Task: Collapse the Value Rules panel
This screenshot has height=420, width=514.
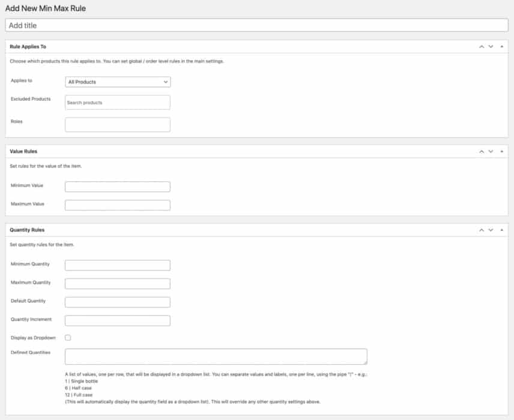Action: click(503, 151)
